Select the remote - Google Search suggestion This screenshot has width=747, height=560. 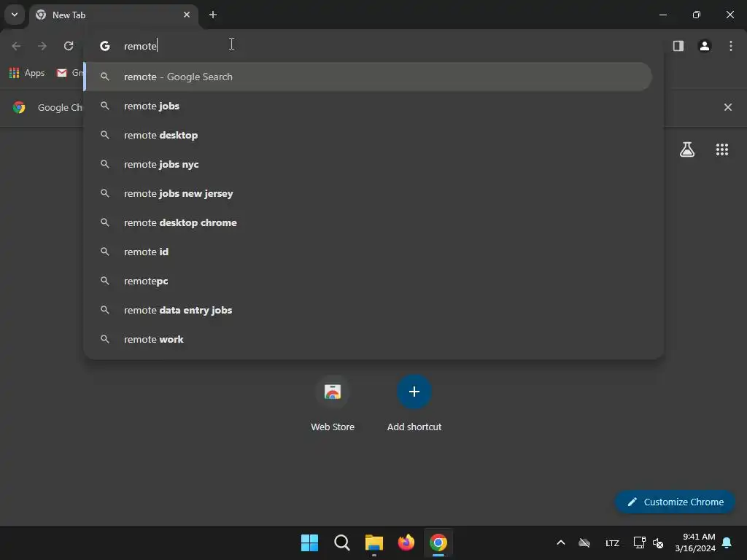[x=368, y=77]
